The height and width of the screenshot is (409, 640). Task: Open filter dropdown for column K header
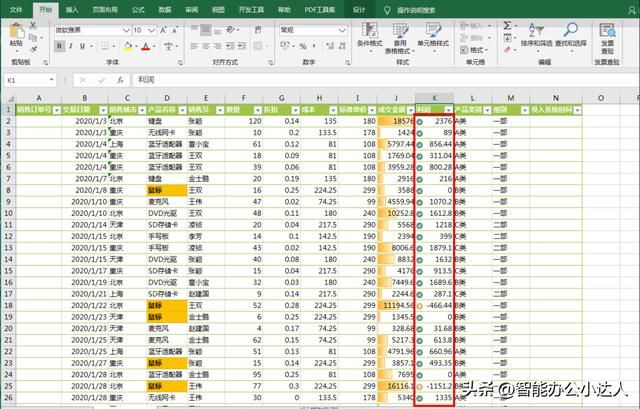449,110
